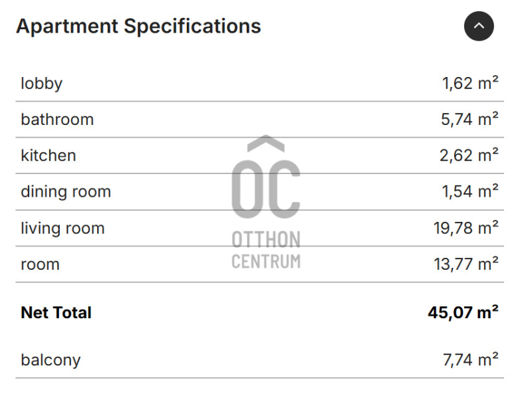Click the OC house logo watermark
The image size is (532, 404).
coord(266,177)
